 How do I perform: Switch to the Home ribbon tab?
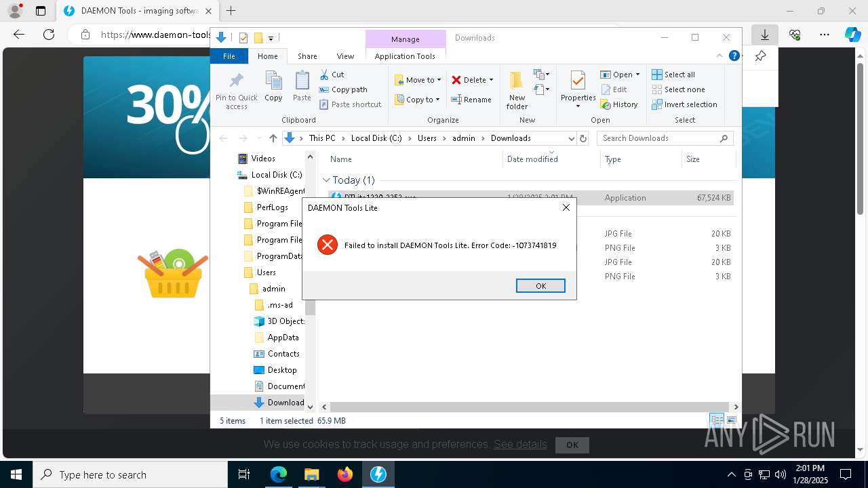(x=267, y=56)
